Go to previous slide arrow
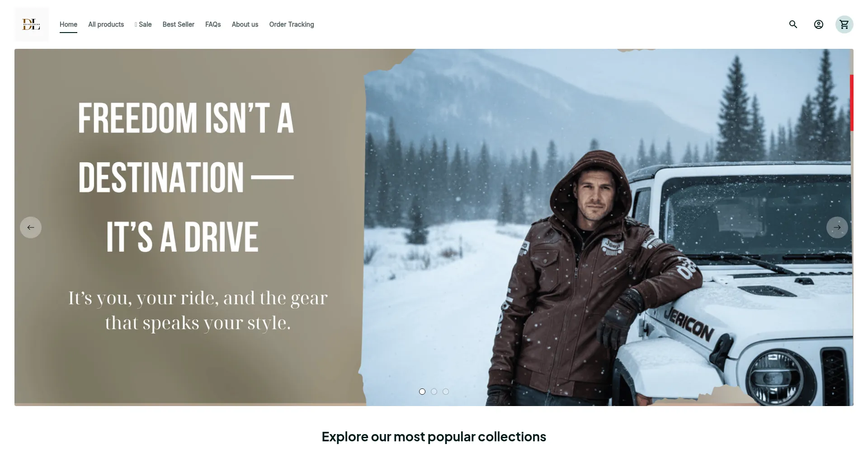Screen dimensions: 868x449 (x=31, y=227)
